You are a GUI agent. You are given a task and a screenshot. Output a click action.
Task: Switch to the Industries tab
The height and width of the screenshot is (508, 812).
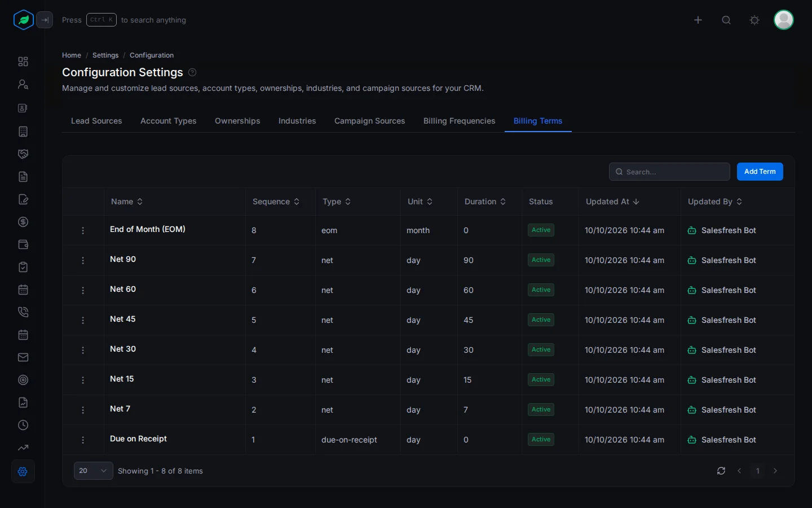[x=297, y=121]
